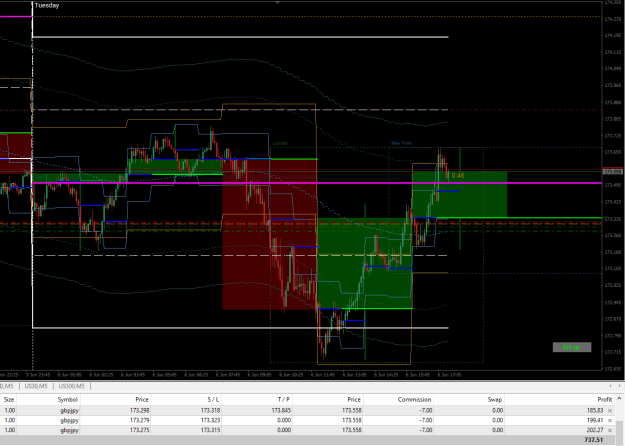This screenshot has width=625, height=446.
Task: Sort trades by the Swap column header
Action: 495,400
